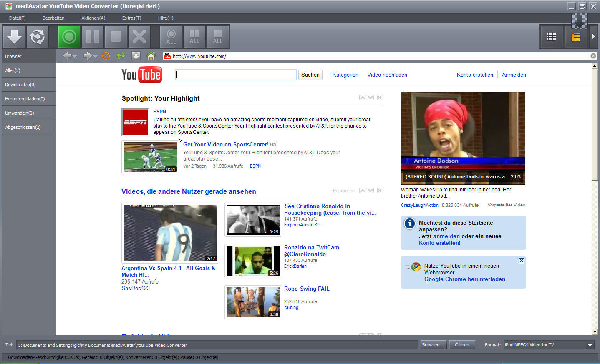Viewport: 600px width, 364px height.
Task: Click the large download arrow toolbar button
Action: [14, 37]
